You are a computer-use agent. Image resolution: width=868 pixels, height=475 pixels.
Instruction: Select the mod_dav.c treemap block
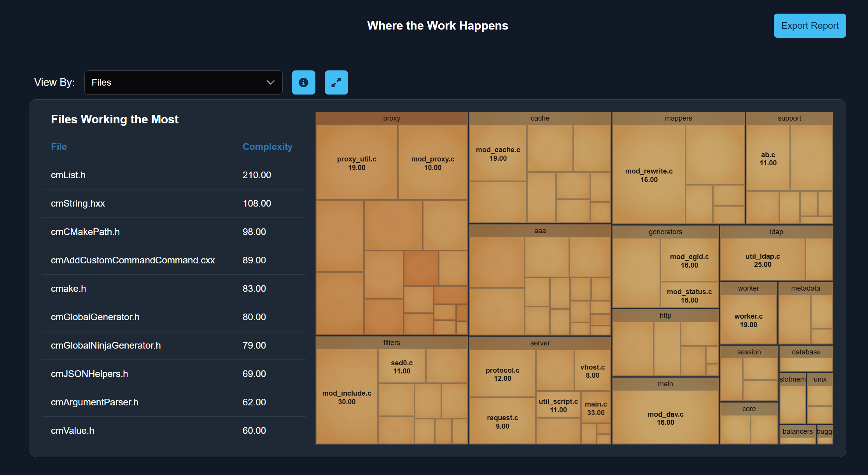[665, 418]
